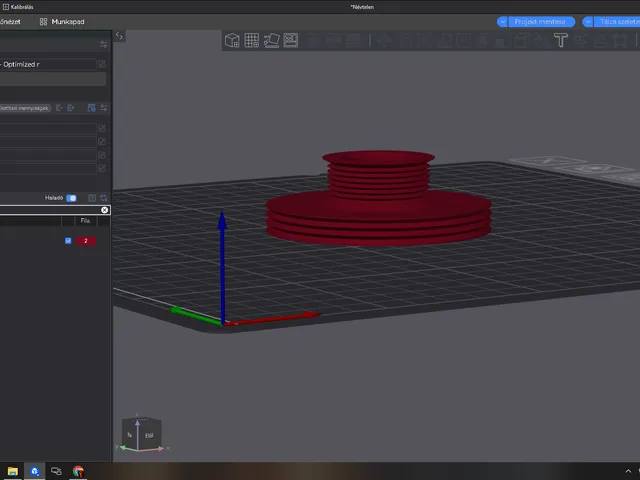The width and height of the screenshot is (640, 480).
Task: Click the compare presets icon beside Haladó
Action: 92,198
